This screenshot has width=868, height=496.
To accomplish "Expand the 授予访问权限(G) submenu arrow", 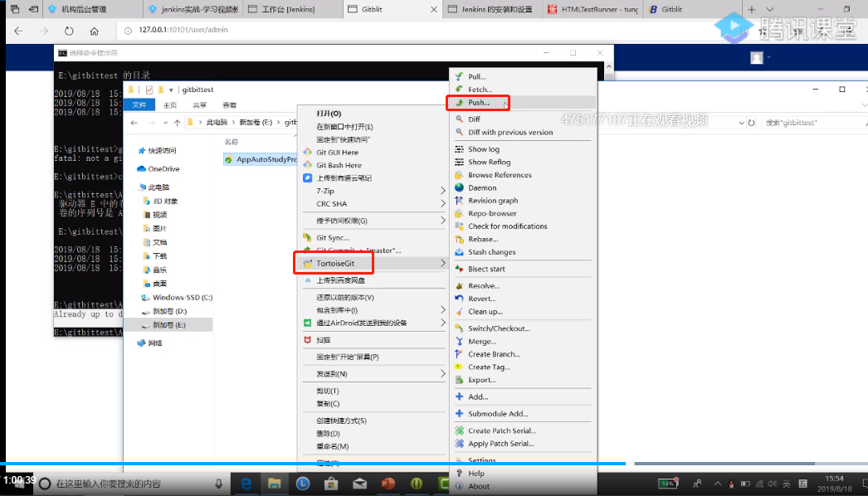I will point(443,221).
